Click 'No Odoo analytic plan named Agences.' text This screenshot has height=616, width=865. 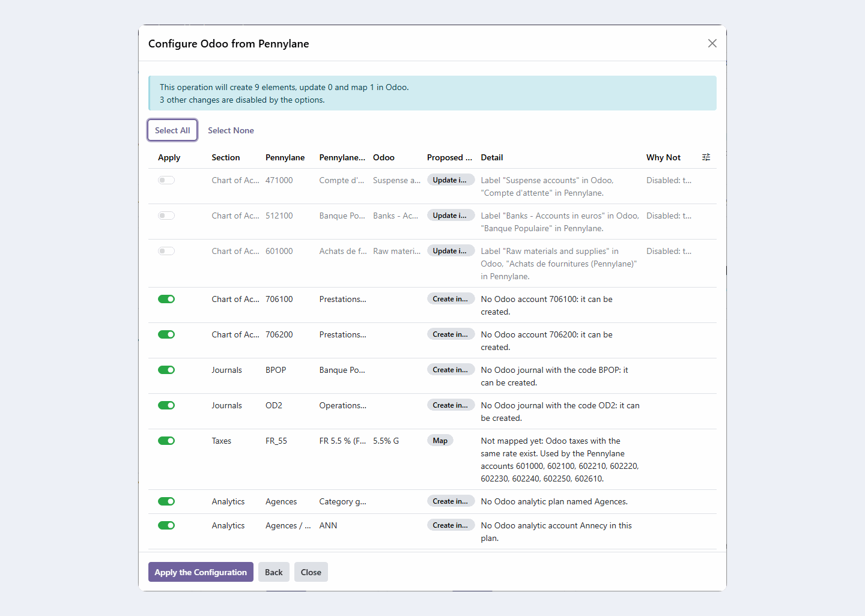point(554,501)
